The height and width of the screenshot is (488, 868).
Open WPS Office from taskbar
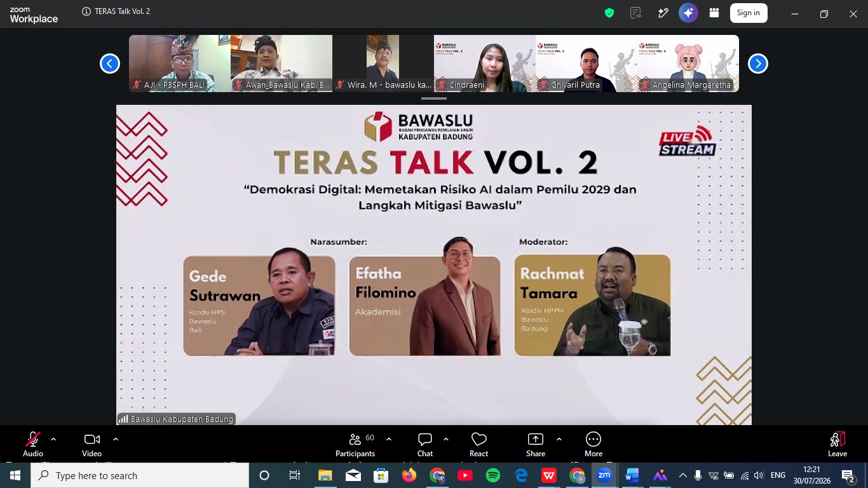(549, 475)
